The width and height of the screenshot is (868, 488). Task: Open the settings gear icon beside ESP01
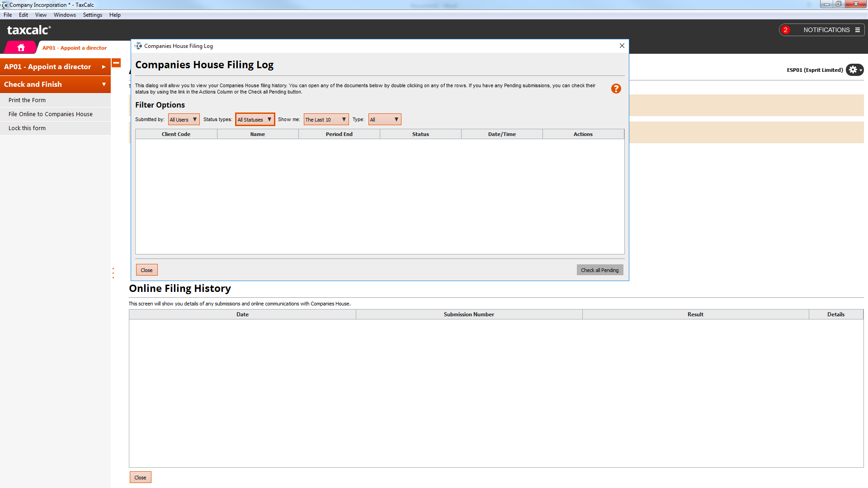pyautogui.click(x=854, y=70)
